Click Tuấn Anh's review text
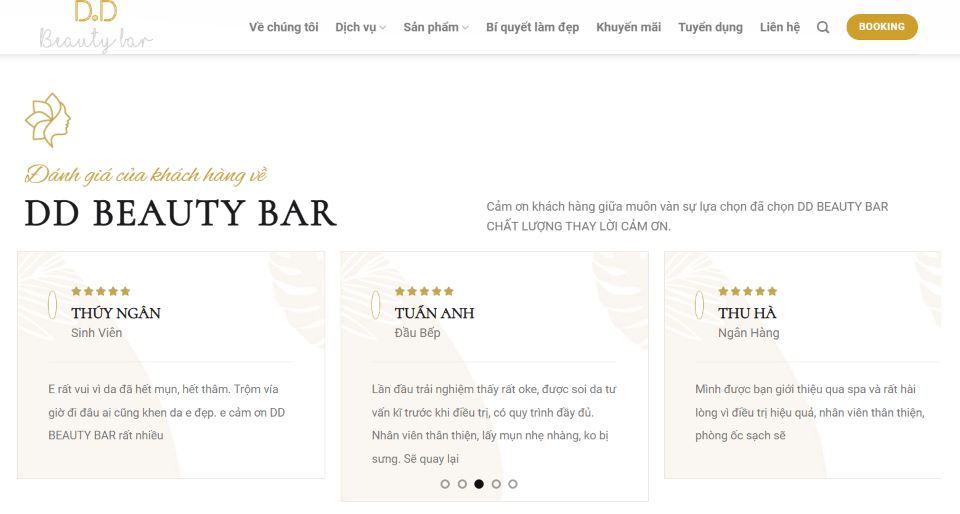 click(x=494, y=424)
